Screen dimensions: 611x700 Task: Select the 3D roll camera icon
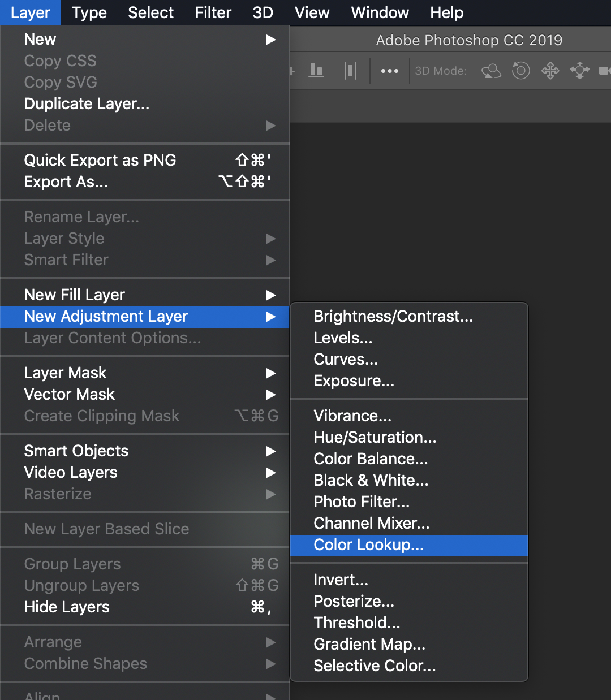(520, 71)
